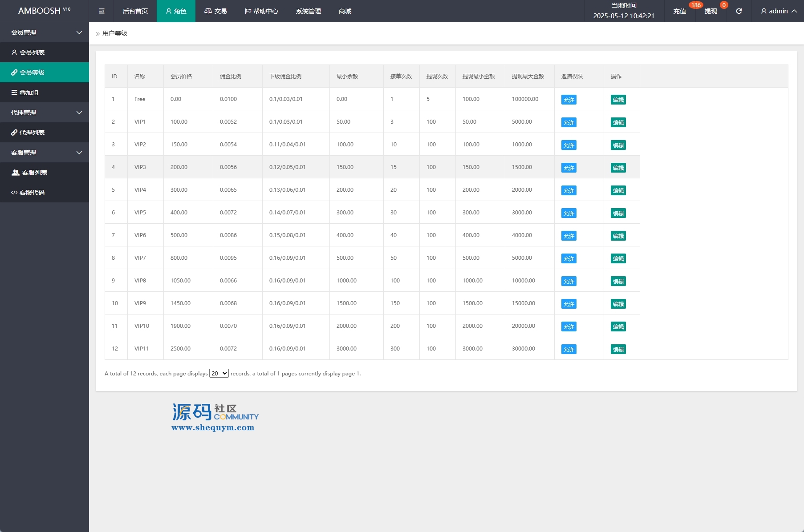The width and height of the screenshot is (804, 532).
Task: Open 客服列表 customer service list
Action: pyautogui.click(x=34, y=173)
